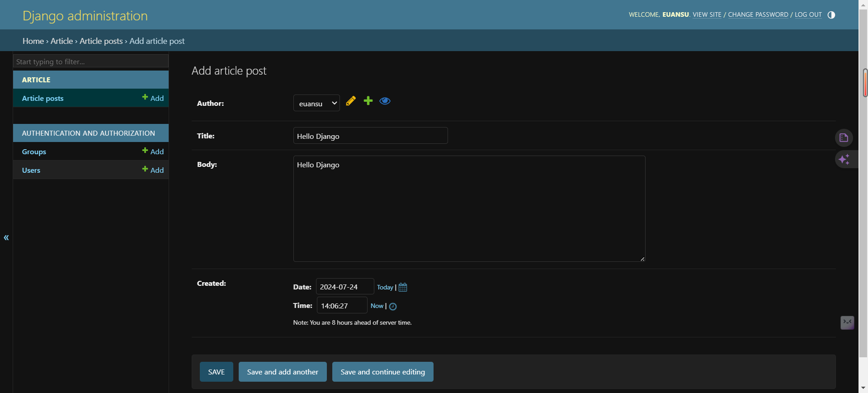Add a new Group from the sidebar
Image resolution: width=868 pixels, height=393 pixels.
(153, 152)
